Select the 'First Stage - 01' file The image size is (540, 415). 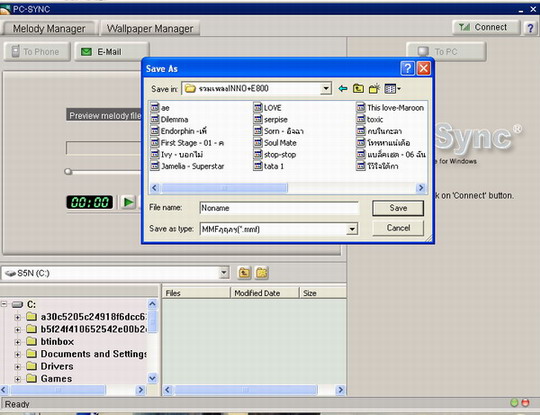[x=187, y=143]
